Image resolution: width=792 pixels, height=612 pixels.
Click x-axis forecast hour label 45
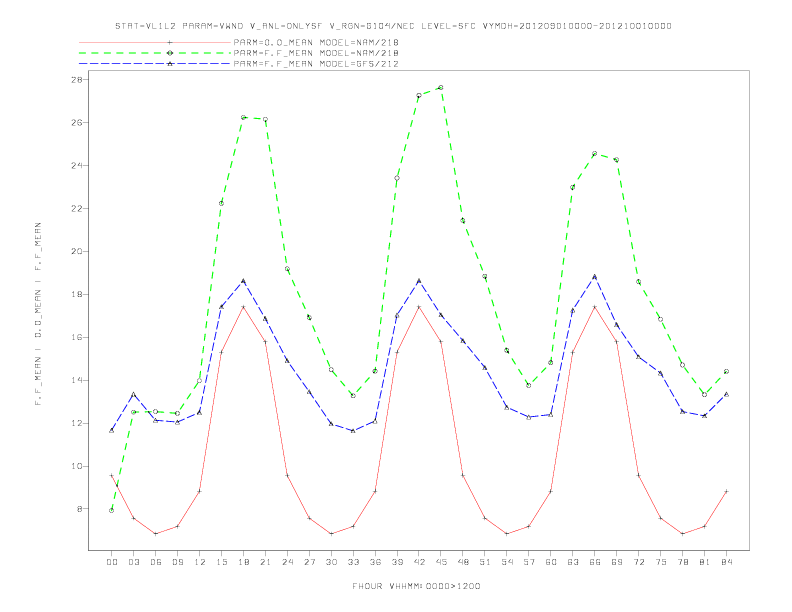pos(441,562)
